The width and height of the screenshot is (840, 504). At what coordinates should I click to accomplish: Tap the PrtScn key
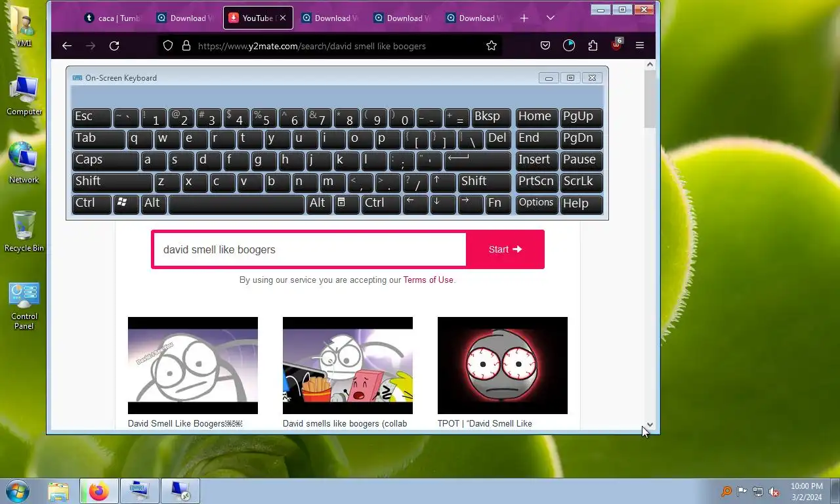537,182
